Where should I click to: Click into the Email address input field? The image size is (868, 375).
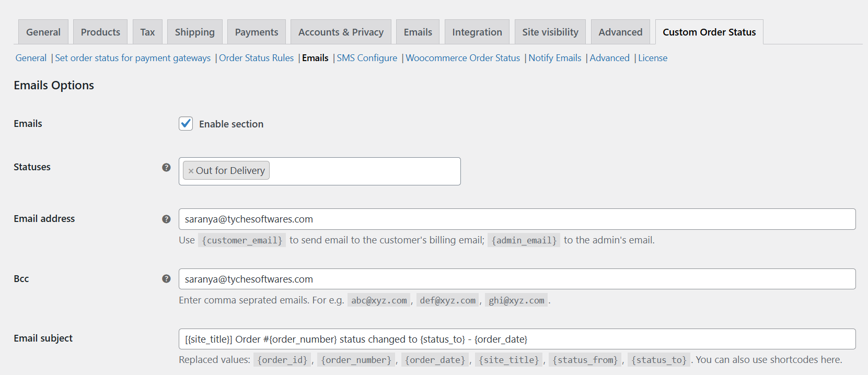coord(516,219)
